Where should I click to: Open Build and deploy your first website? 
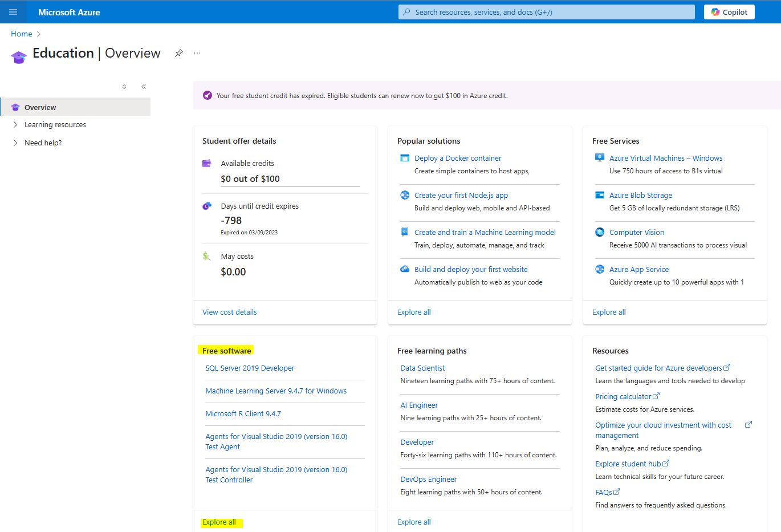point(471,269)
